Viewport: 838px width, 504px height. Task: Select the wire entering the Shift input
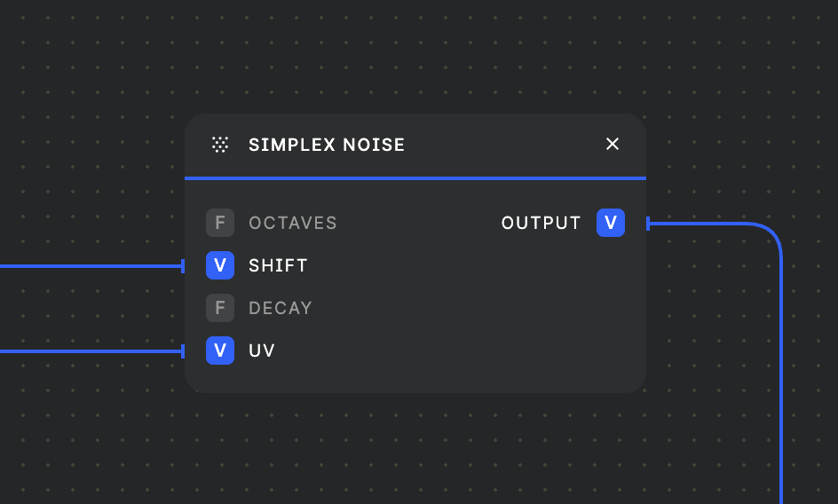(91, 266)
